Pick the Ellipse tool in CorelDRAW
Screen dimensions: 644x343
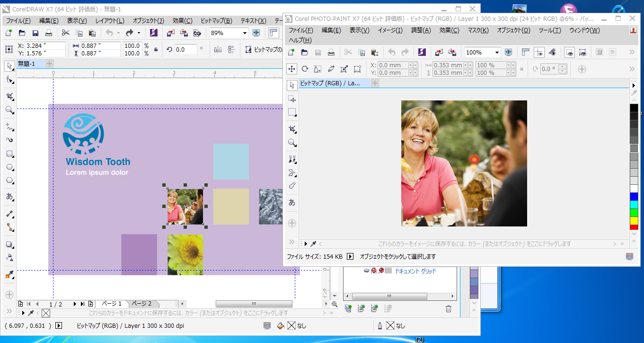pyautogui.click(x=9, y=167)
